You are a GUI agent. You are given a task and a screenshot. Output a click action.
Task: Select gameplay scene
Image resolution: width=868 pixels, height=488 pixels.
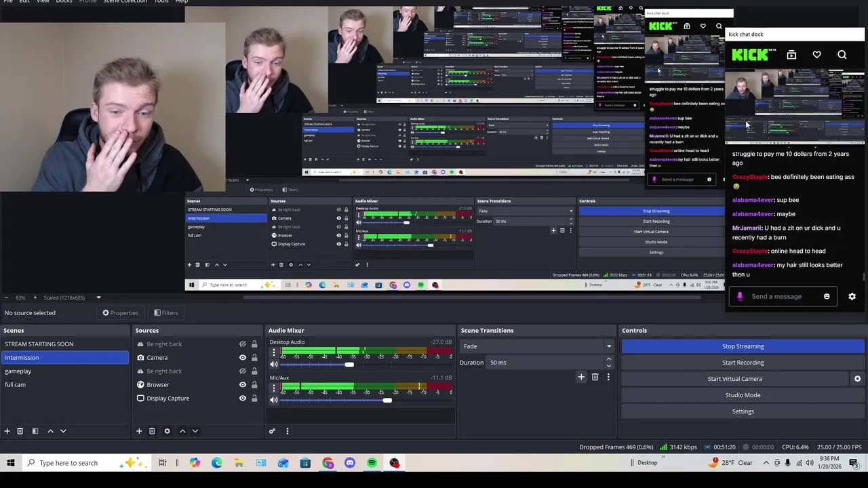pyautogui.click(x=64, y=371)
